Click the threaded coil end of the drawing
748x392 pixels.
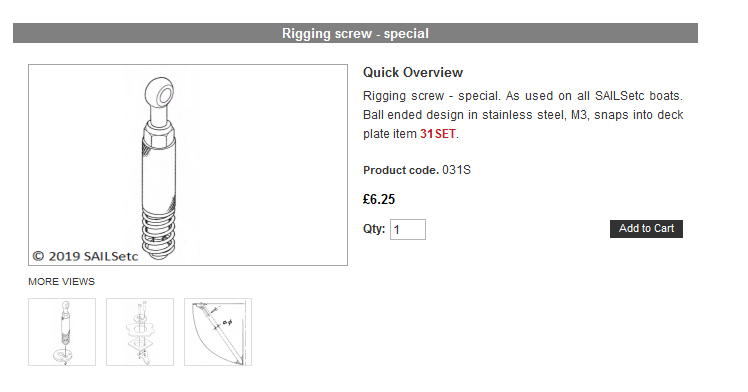click(x=159, y=235)
